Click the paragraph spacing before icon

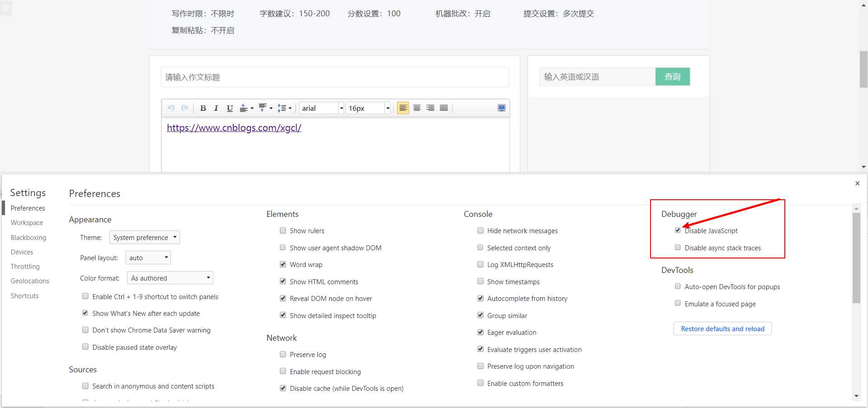point(244,108)
